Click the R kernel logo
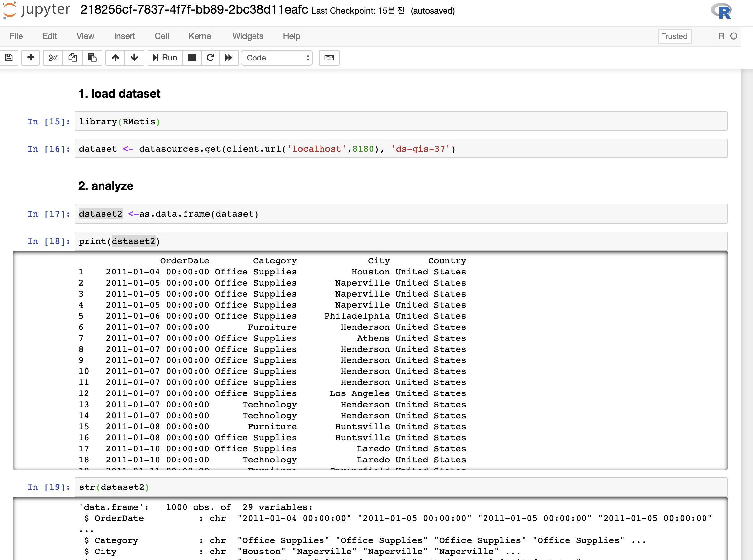Screen dimensions: 753x560 tap(722, 11)
